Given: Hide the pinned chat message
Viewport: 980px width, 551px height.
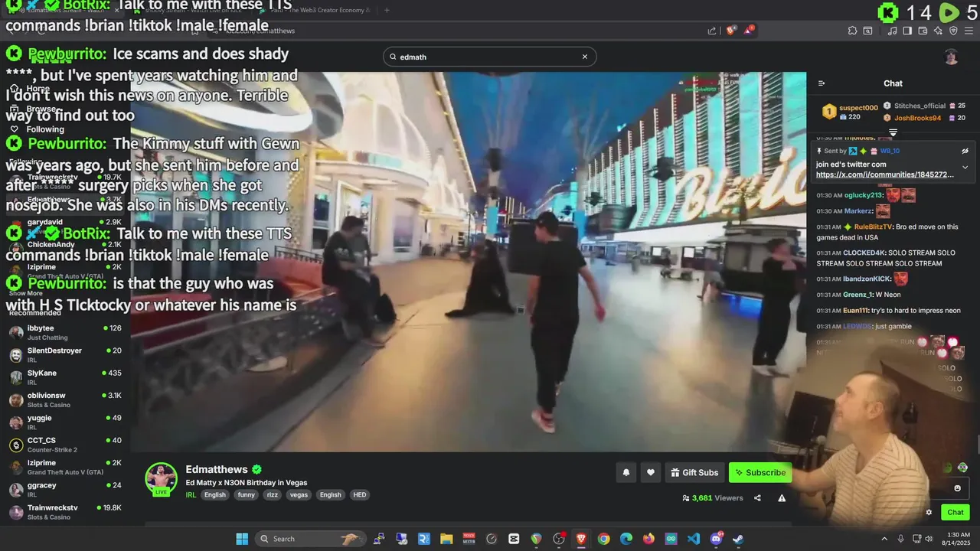Looking at the screenshot, I should pyautogui.click(x=965, y=151).
